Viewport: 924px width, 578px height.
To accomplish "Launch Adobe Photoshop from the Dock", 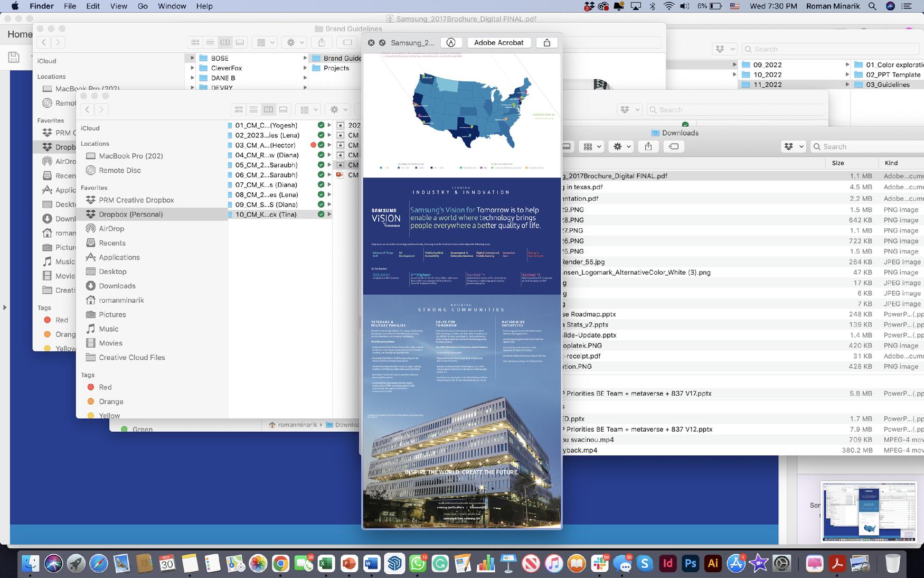I will click(690, 564).
